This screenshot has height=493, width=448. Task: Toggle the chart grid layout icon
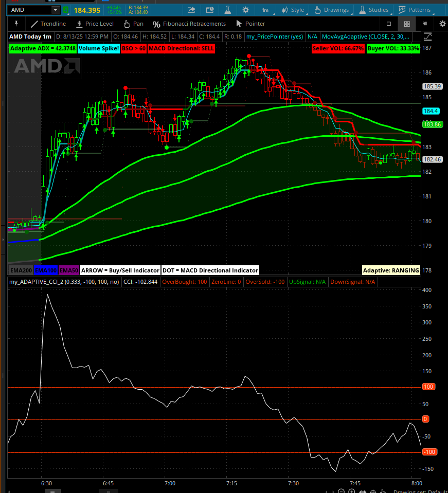click(407, 24)
